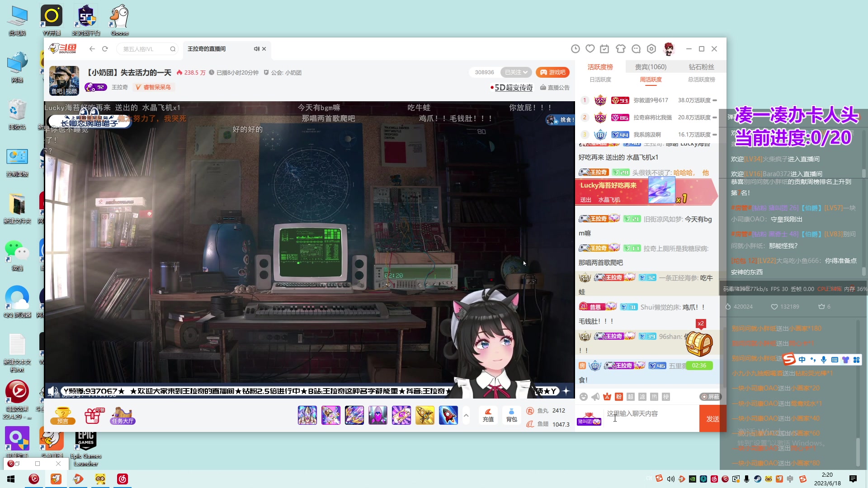Select 总活跃度榜 sub-tab

701,80
